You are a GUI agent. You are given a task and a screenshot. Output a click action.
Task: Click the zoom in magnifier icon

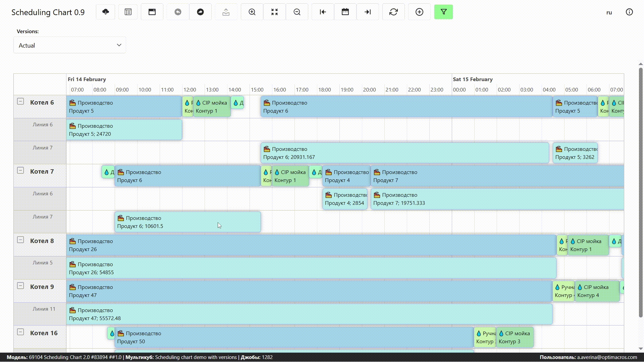[x=252, y=12]
